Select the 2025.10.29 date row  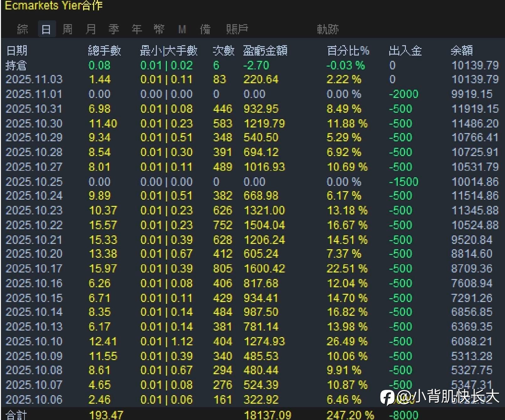252,137
